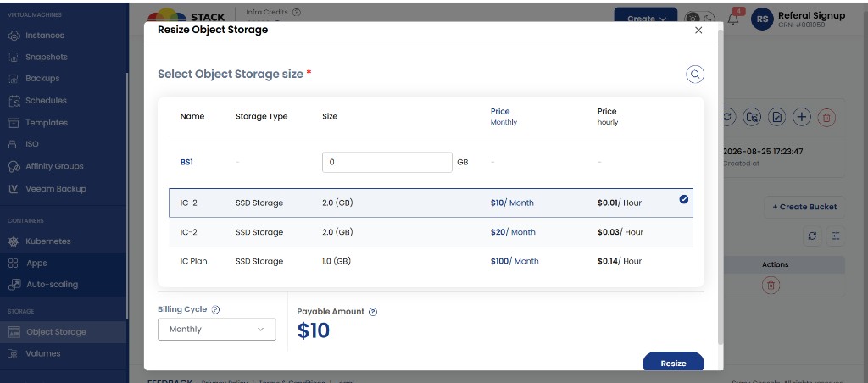Click the BS1 size GB input field
This screenshot has height=383, width=868.
point(387,162)
